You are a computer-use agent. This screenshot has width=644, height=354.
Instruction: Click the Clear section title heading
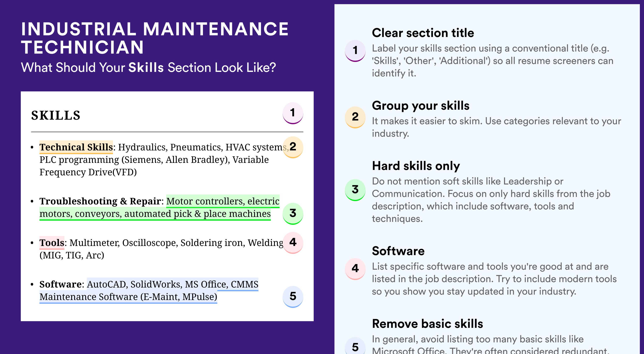423,33
